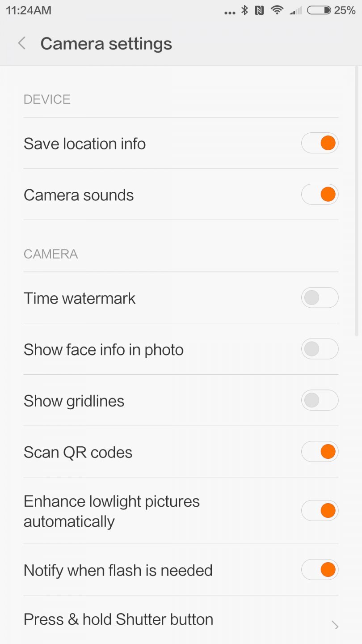Disable Notify when flash is needed

pos(320,570)
